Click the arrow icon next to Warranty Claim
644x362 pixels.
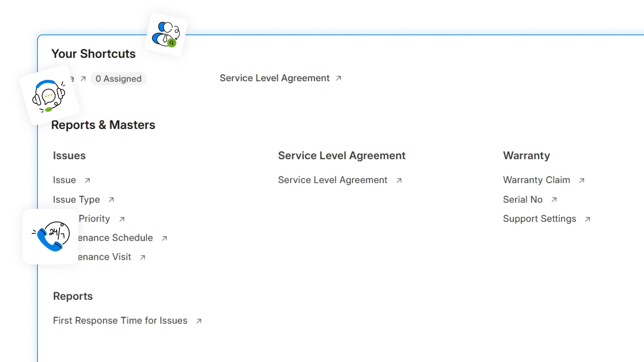click(582, 180)
